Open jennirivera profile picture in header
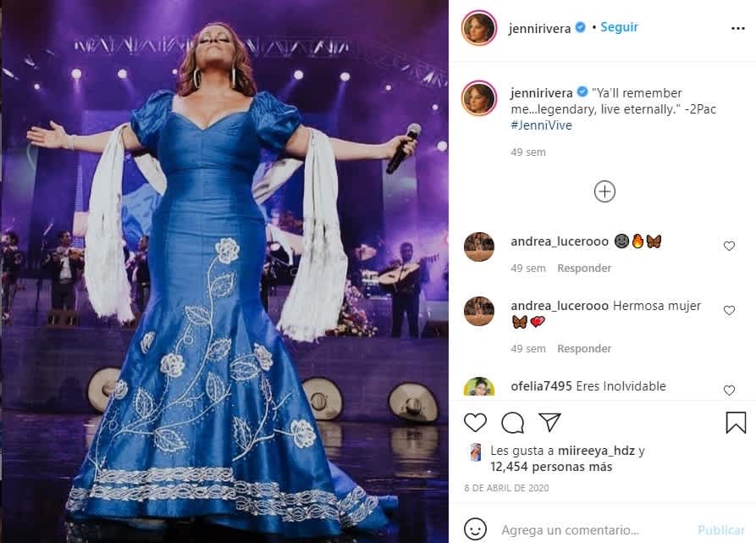Screen dimensions: 756x543 click(479, 28)
